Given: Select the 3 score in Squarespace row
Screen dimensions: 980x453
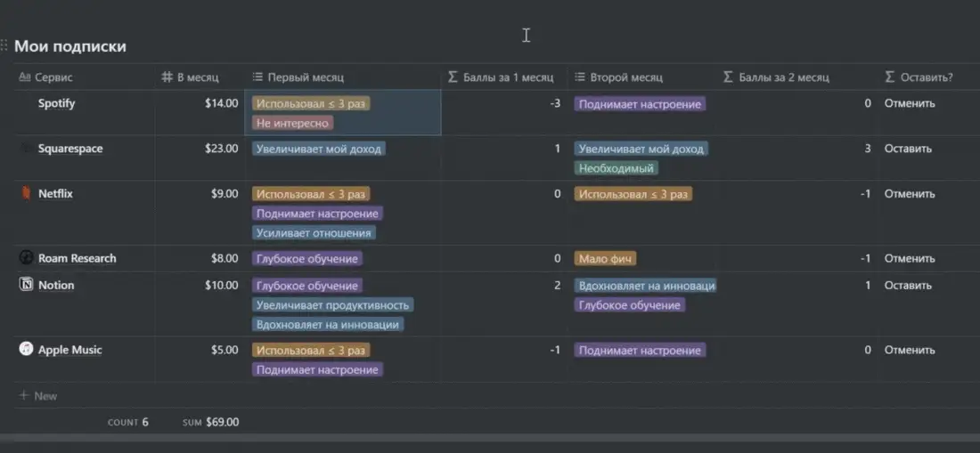Looking at the screenshot, I should [868, 150].
